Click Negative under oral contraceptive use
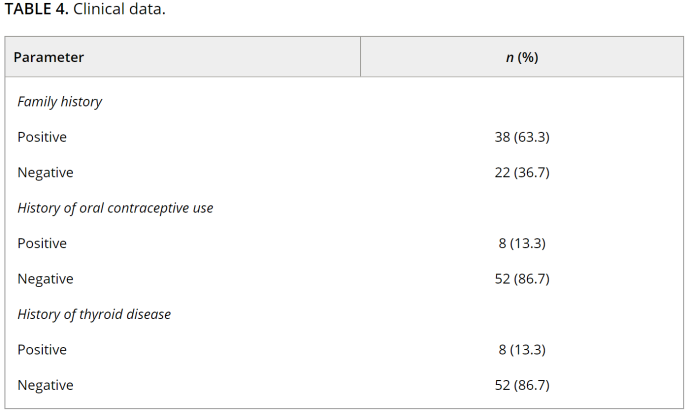The width and height of the screenshot is (691, 416). [45, 279]
